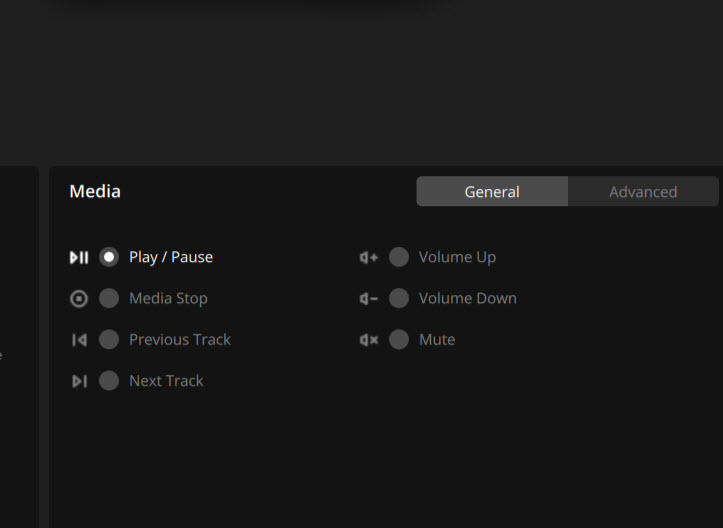This screenshot has height=528, width=723.
Task: Click the Mute speaker icon
Action: [x=369, y=340]
